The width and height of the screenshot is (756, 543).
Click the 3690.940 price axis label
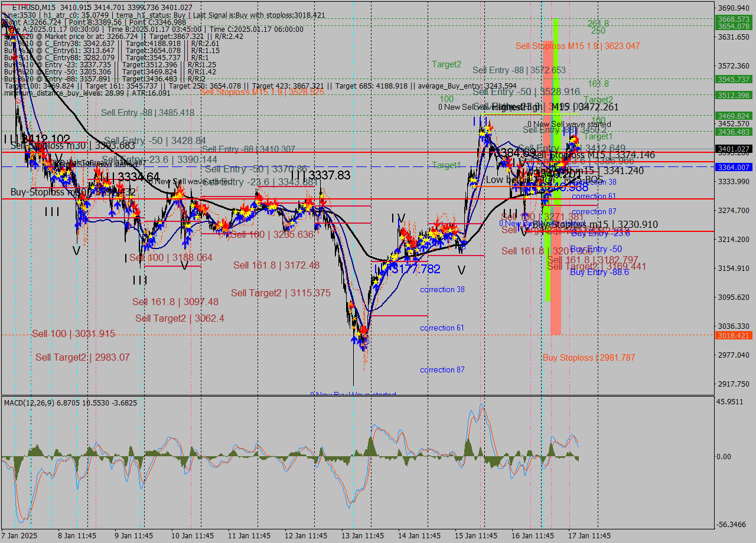tap(734, 8)
